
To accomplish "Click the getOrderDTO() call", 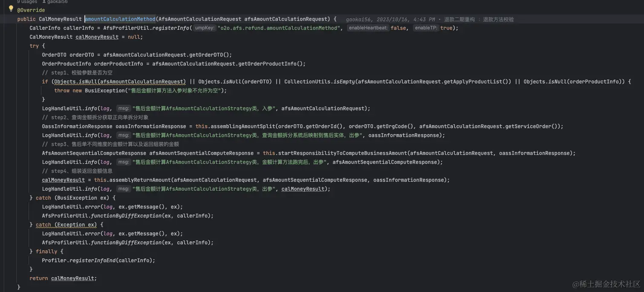I will point(210,55).
